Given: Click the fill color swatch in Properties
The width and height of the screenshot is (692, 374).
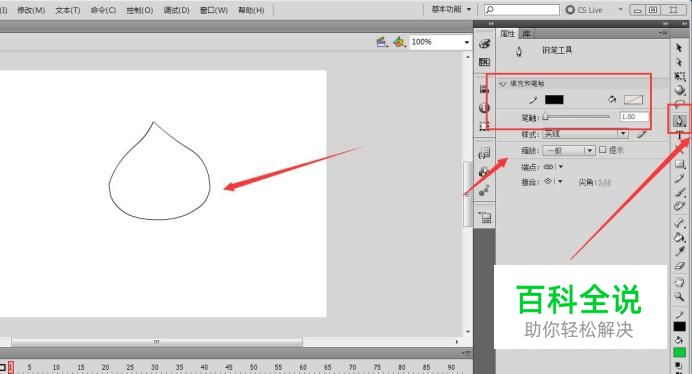Looking at the screenshot, I should pos(633,100).
